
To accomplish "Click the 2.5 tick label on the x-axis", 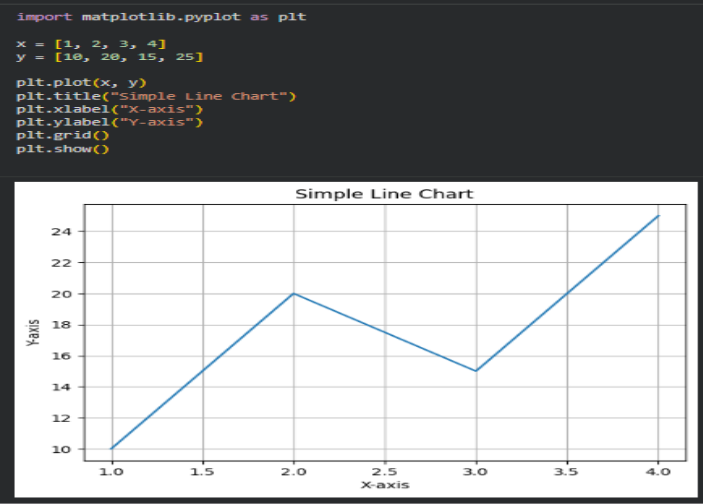I will click(384, 469).
